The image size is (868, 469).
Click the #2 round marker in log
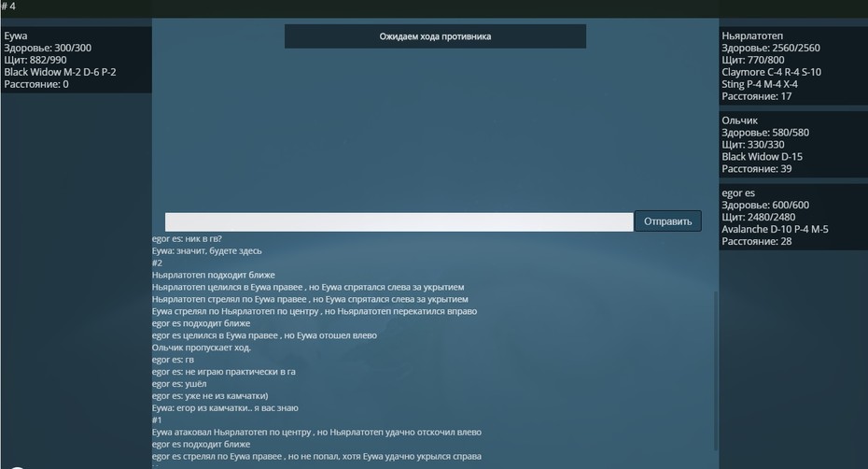157,263
